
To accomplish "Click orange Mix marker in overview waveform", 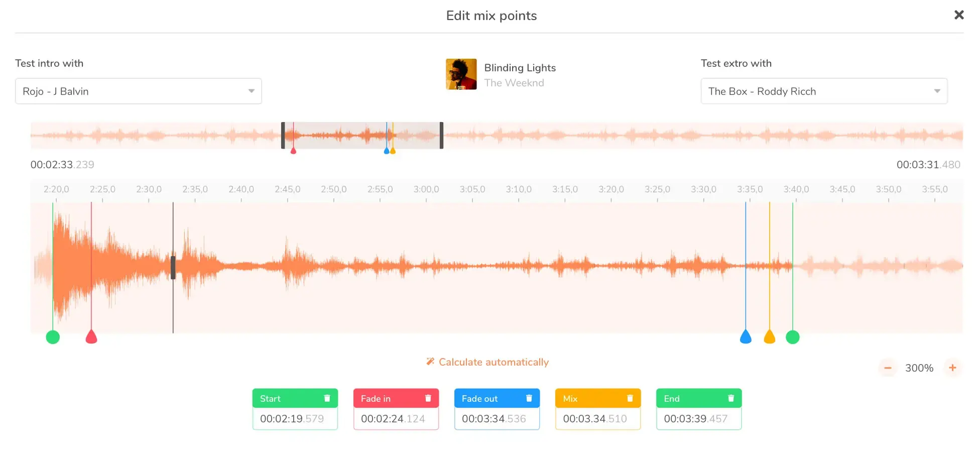I will (x=393, y=150).
